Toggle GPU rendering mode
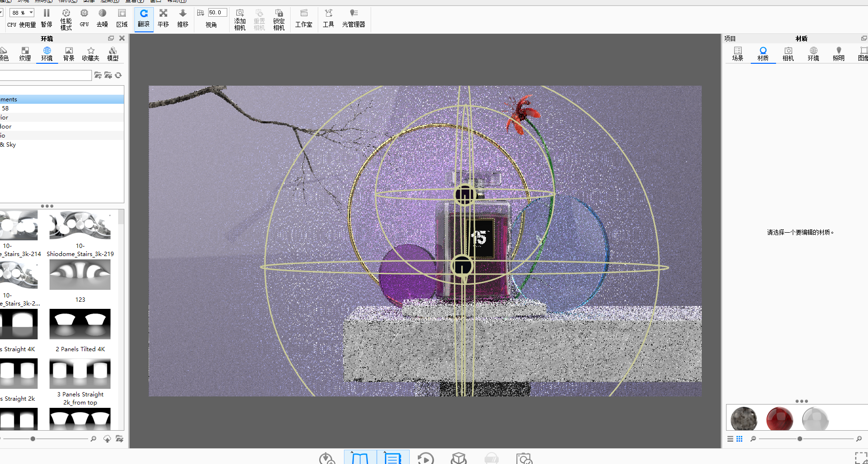 coord(84,18)
